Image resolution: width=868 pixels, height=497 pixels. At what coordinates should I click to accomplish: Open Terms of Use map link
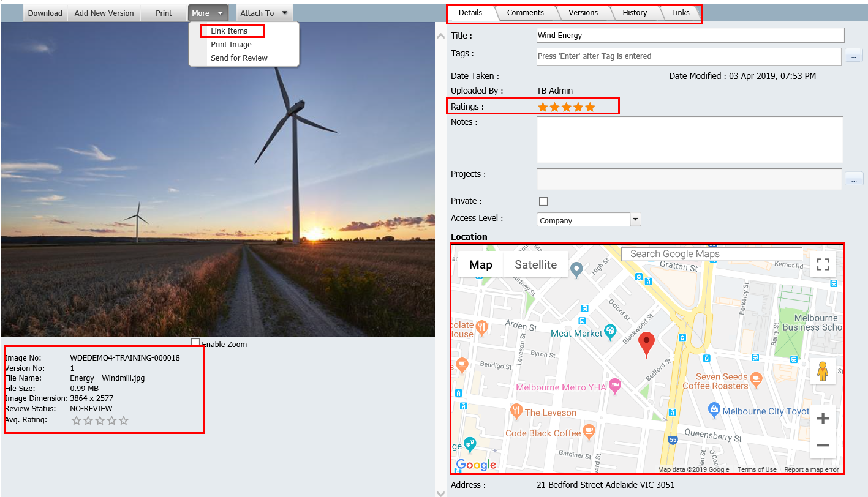tap(757, 469)
